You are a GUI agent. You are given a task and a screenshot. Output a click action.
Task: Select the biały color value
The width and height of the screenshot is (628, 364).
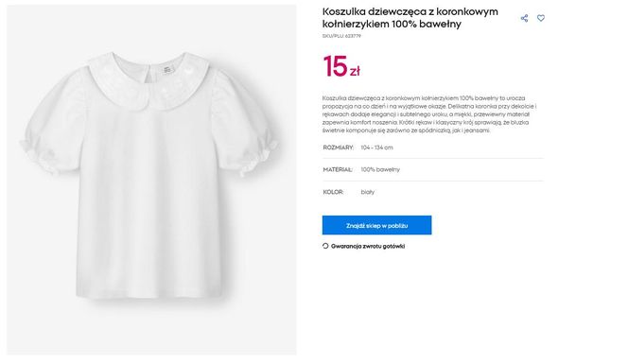tap(367, 192)
